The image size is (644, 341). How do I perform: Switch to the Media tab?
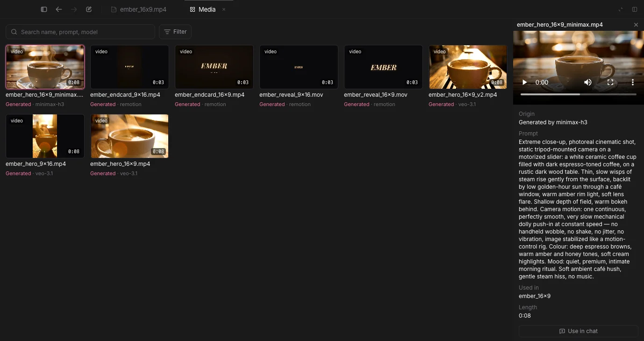point(203,9)
